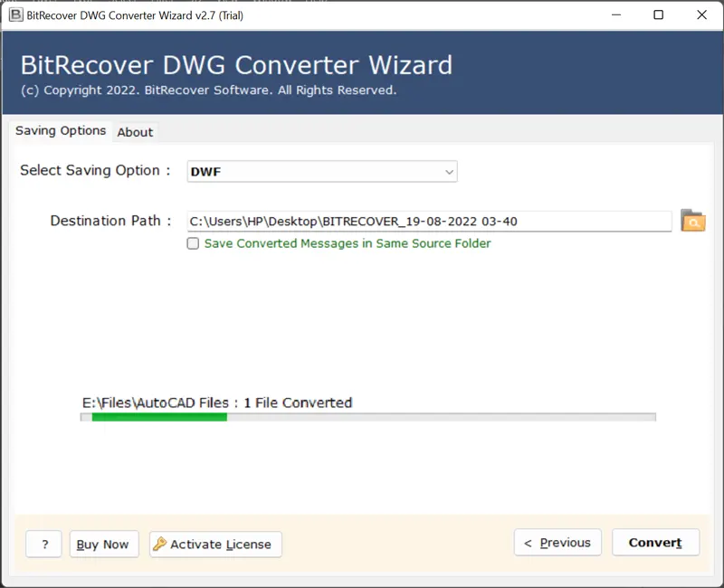Enable Save Converted Messages in Same Source Folder
Image resolution: width=724 pixels, height=588 pixels.
193,243
